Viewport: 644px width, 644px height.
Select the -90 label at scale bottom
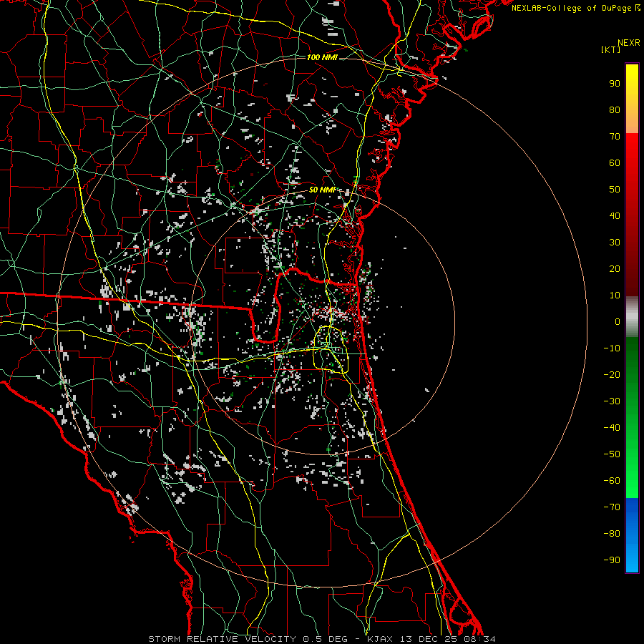(612, 560)
